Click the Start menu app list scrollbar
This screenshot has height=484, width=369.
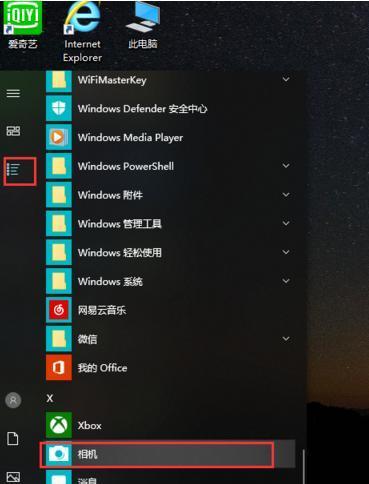[x=303, y=467]
